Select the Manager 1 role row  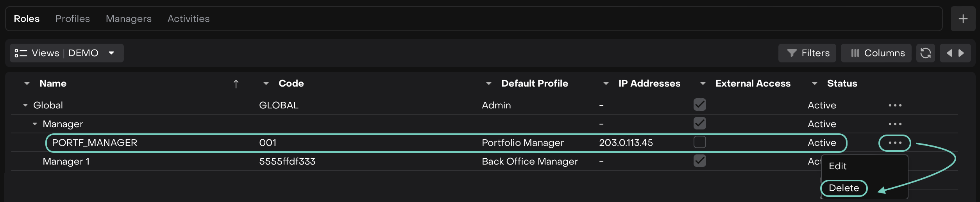point(66,161)
